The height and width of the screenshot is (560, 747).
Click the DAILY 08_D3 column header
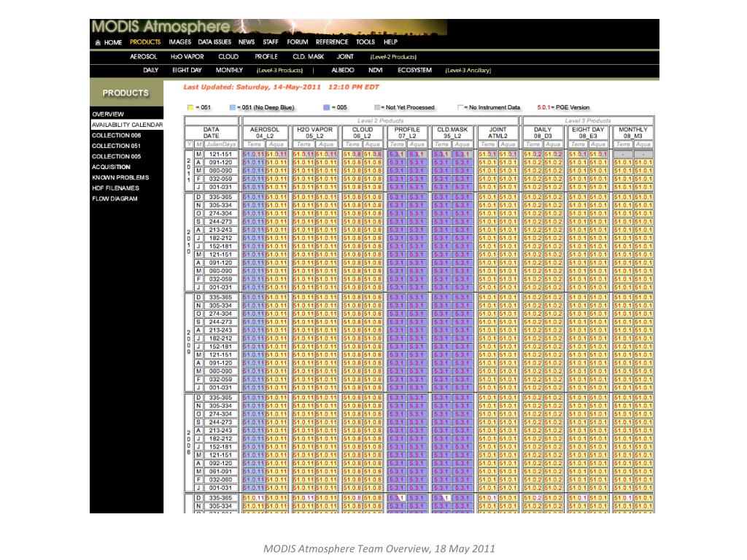click(x=543, y=133)
